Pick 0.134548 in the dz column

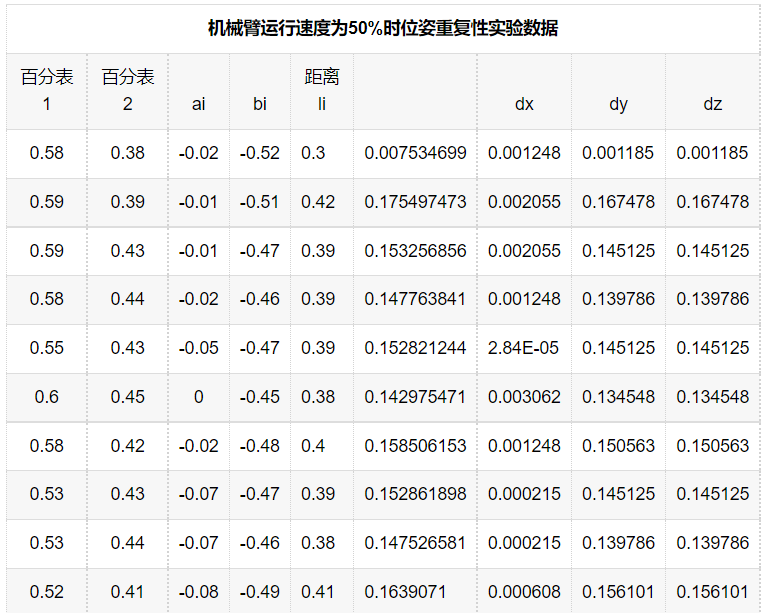(x=713, y=397)
